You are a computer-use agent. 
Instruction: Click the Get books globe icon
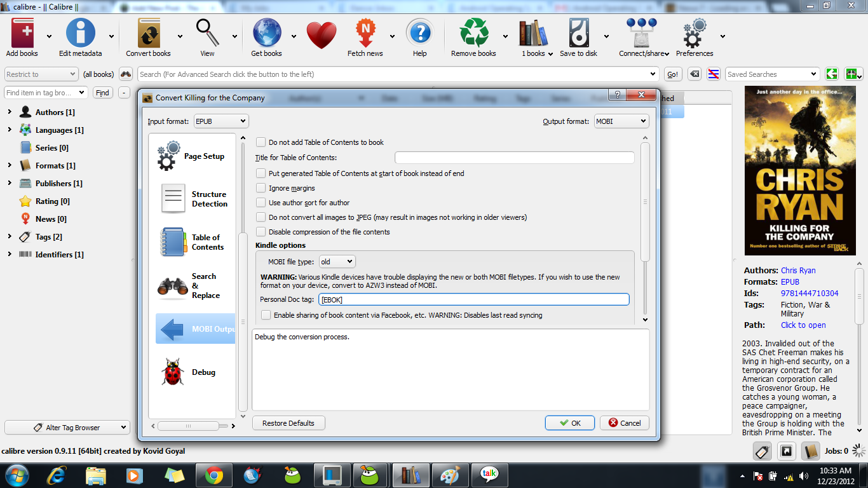point(266,34)
